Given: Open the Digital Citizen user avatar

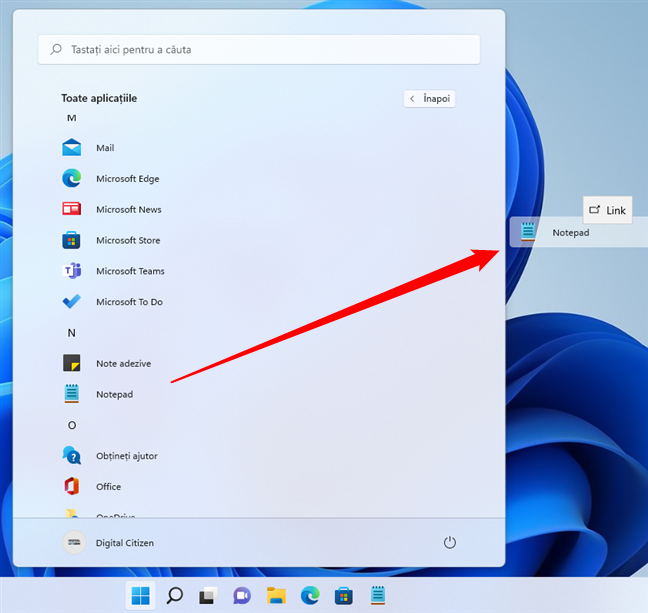Looking at the screenshot, I should (x=74, y=542).
